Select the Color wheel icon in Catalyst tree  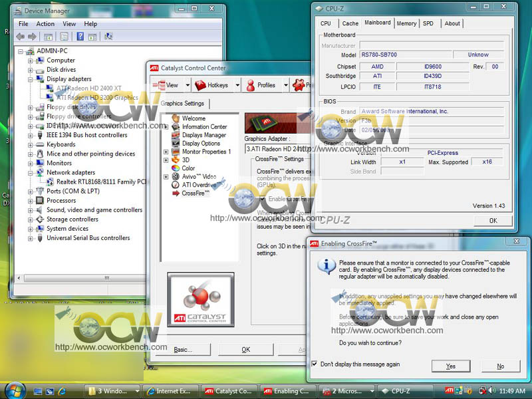pos(176,168)
